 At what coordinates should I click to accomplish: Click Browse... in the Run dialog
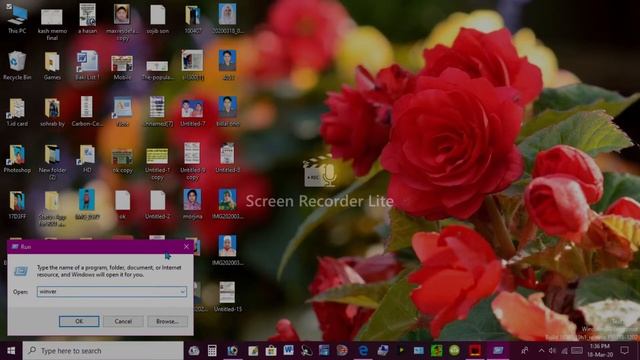pos(167,321)
